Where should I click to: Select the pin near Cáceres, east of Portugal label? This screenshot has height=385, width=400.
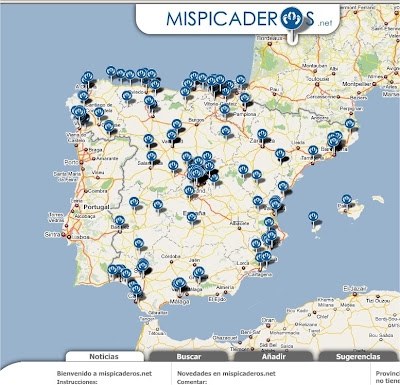click(134, 202)
